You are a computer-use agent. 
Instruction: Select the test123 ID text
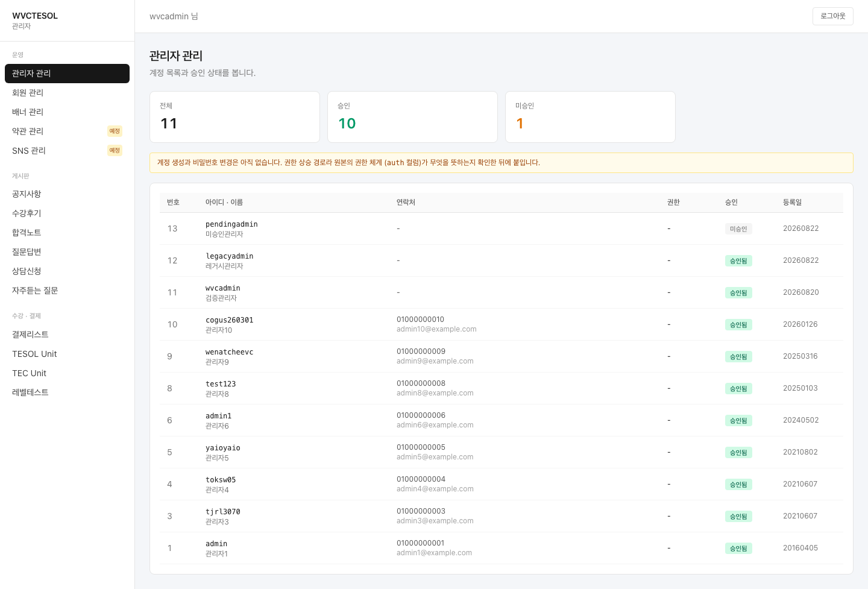click(221, 384)
